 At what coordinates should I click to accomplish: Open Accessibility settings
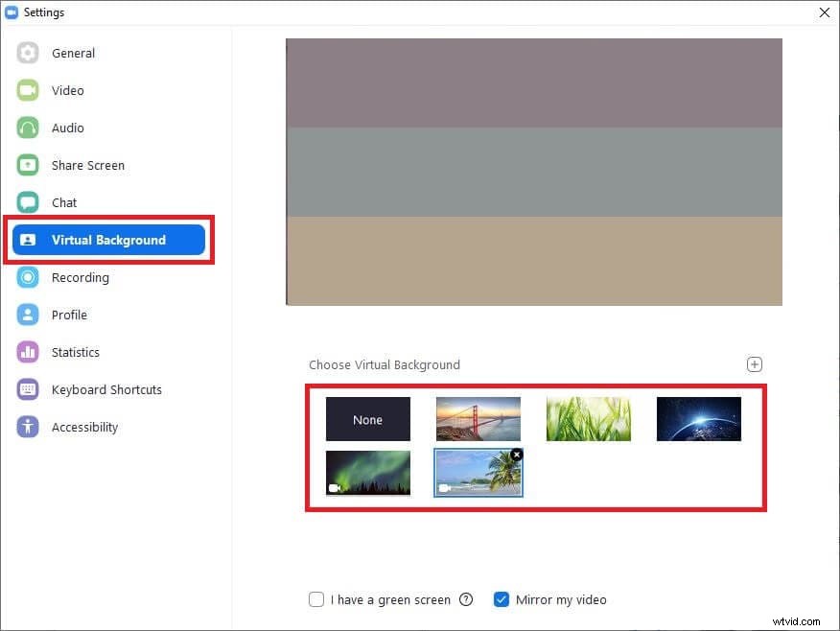84,427
